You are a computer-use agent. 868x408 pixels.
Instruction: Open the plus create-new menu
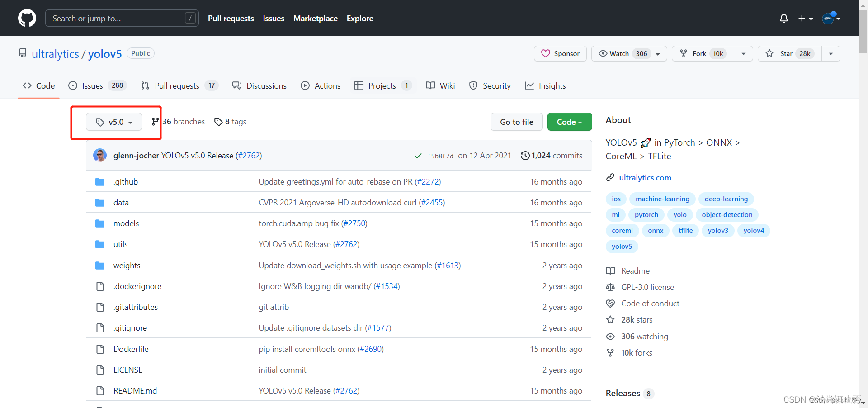click(806, 19)
